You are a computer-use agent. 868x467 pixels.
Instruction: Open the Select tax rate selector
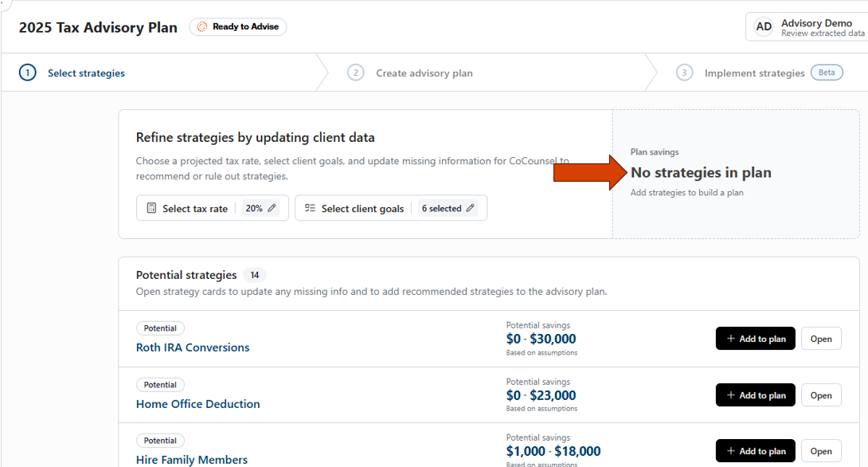[x=195, y=209]
